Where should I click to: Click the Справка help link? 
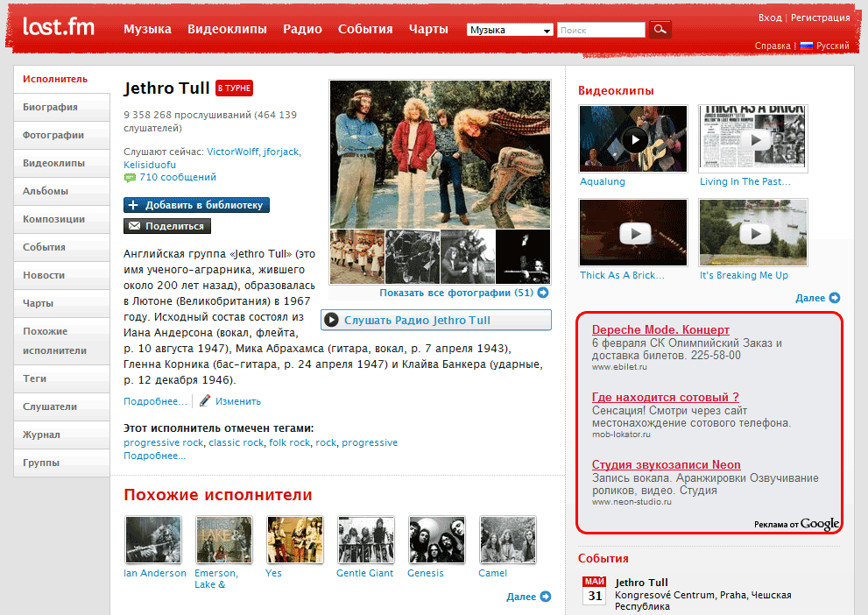(773, 46)
